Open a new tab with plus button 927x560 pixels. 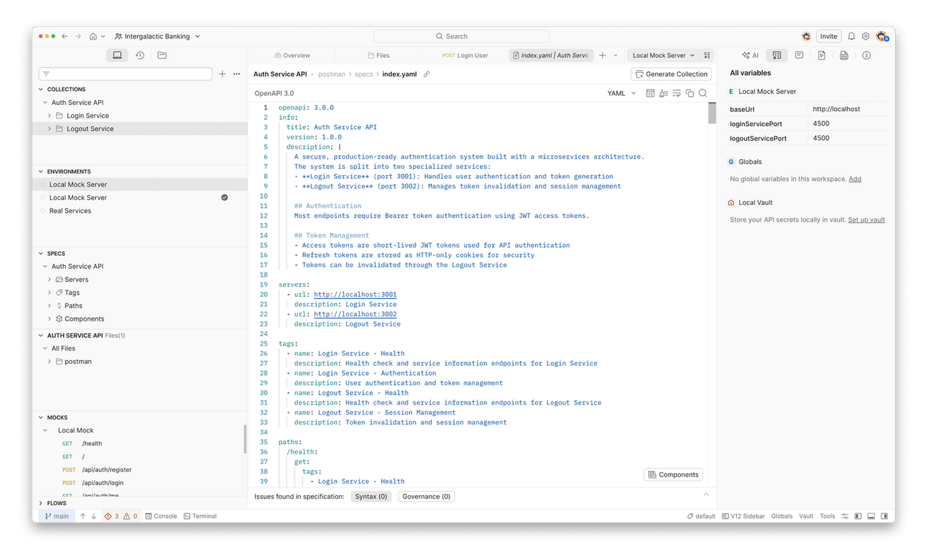(x=602, y=55)
